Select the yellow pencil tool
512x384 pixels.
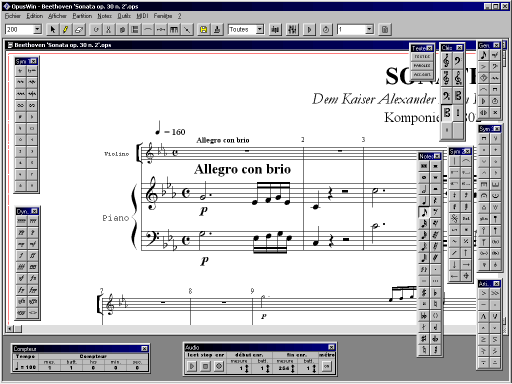65,30
